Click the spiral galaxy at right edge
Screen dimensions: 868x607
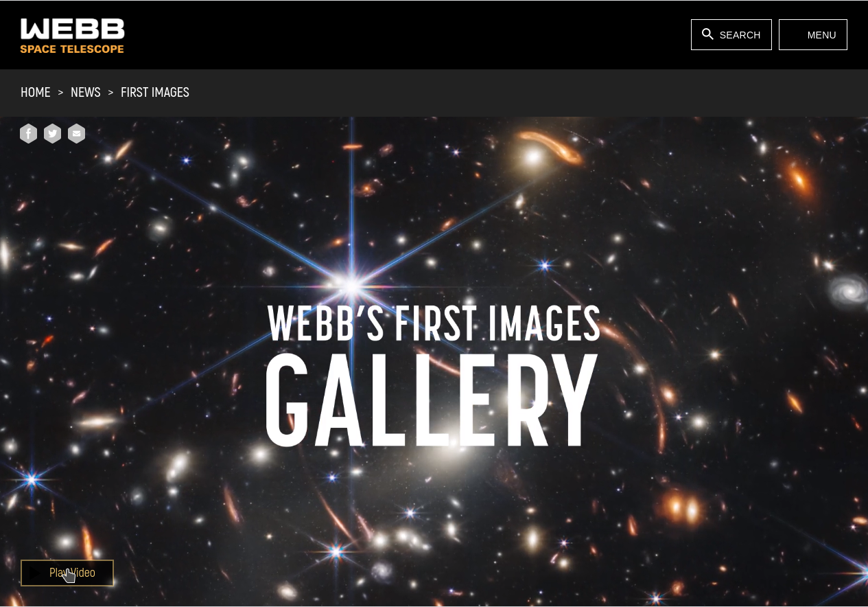click(x=848, y=290)
